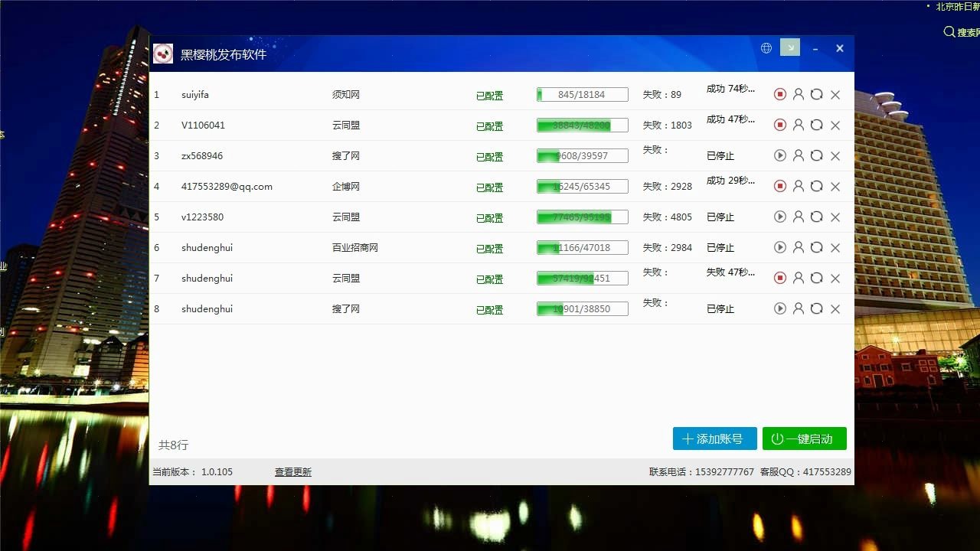Viewport: 980px width, 551px height.
Task: Click 已配置 status in suiyifa row
Action: click(x=490, y=96)
